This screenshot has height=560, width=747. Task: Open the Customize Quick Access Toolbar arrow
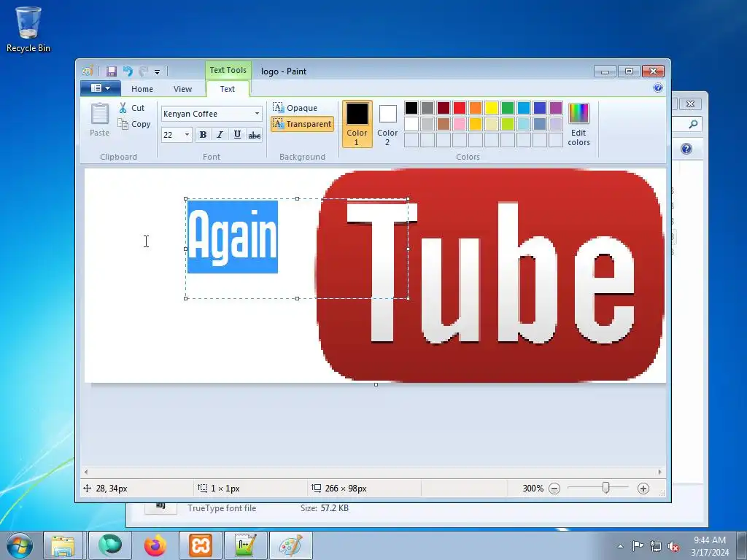click(157, 72)
